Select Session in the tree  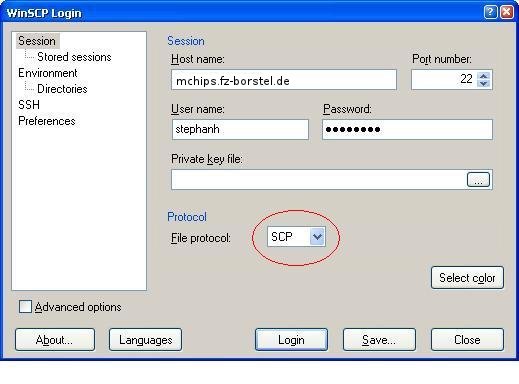pos(37,41)
